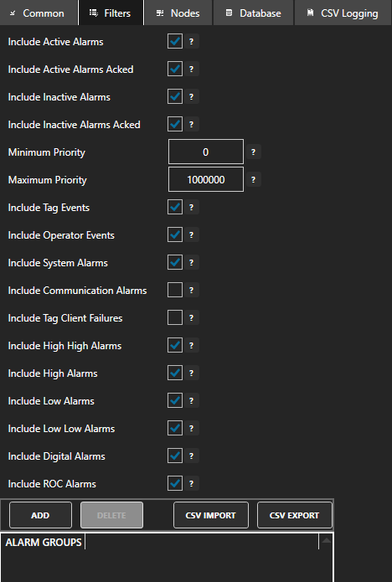Uncheck Include Active Alarms Acked checkbox

[x=175, y=69]
